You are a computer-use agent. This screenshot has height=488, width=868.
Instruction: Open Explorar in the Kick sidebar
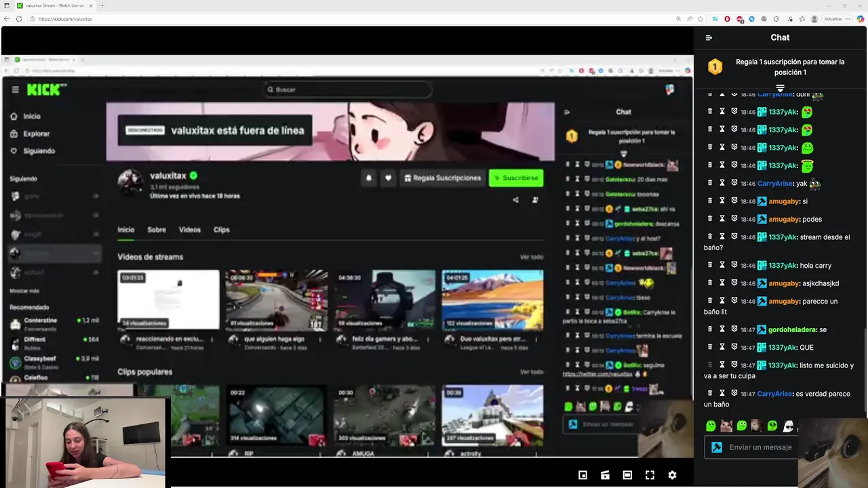tap(31, 134)
